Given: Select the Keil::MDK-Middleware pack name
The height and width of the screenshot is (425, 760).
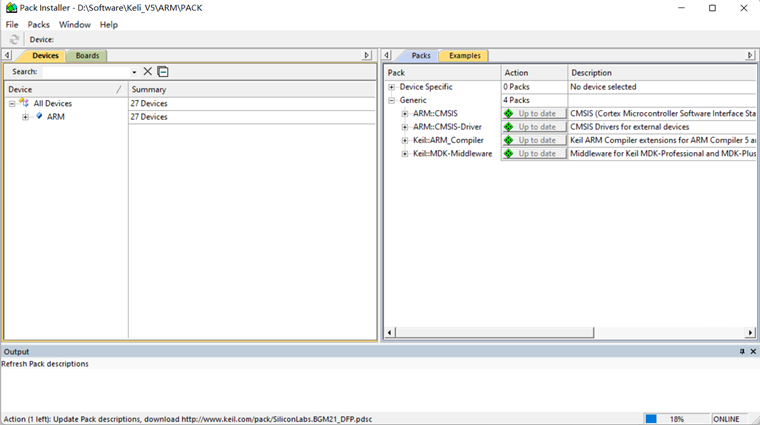Looking at the screenshot, I should [x=452, y=154].
